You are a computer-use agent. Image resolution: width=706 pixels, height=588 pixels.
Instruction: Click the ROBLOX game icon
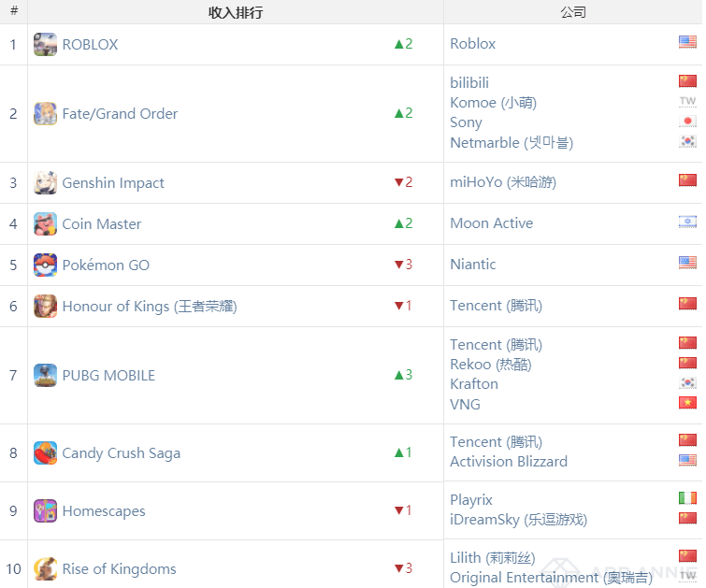pyautogui.click(x=45, y=44)
